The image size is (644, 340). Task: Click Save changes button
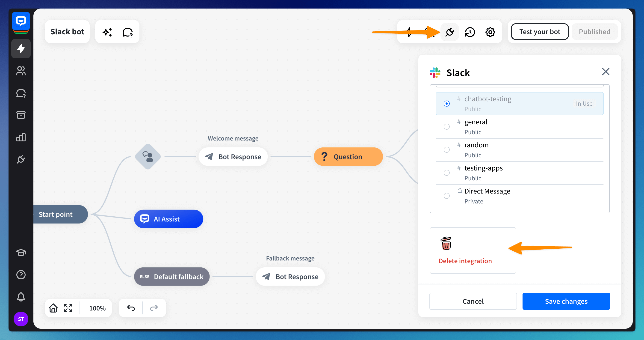[x=566, y=301]
